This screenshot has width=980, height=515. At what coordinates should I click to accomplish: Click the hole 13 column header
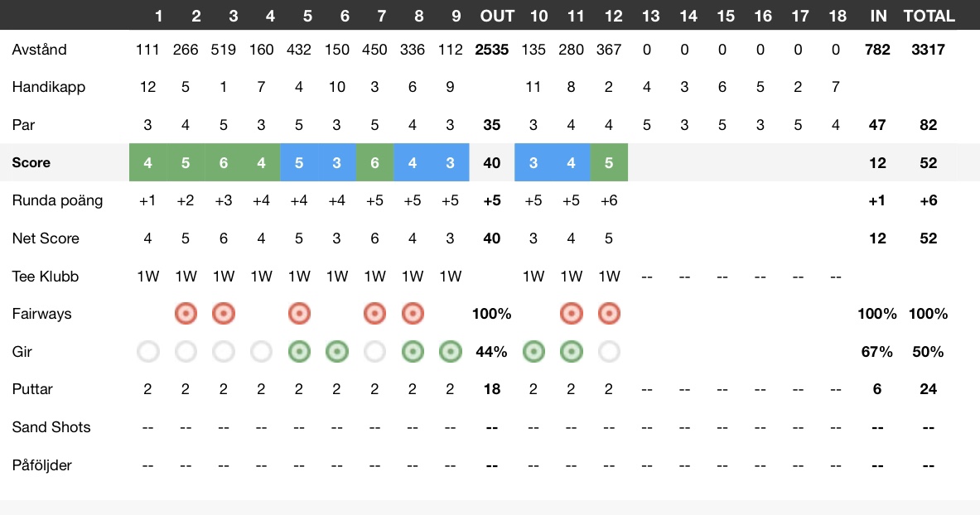[650, 17]
